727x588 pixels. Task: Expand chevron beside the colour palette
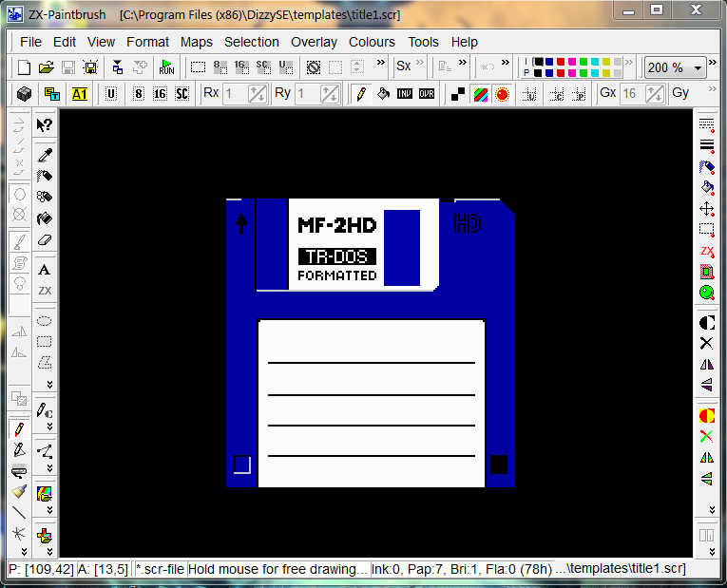pyautogui.click(x=629, y=62)
